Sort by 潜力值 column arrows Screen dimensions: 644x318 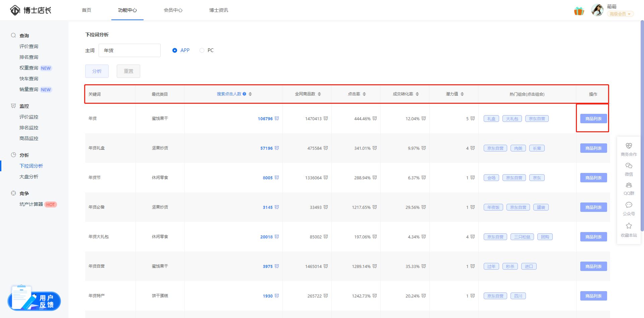click(x=462, y=94)
